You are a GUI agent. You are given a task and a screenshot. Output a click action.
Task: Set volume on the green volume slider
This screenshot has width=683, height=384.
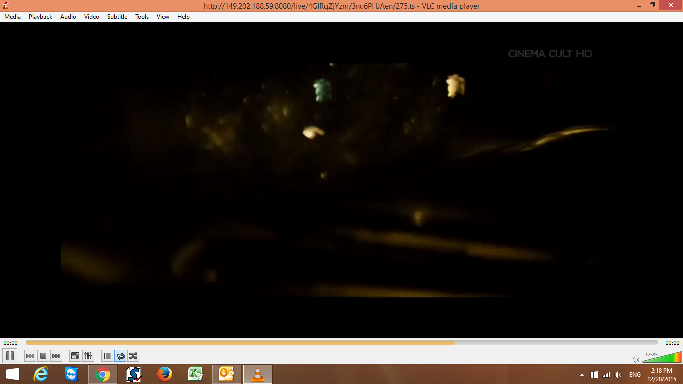662,357
